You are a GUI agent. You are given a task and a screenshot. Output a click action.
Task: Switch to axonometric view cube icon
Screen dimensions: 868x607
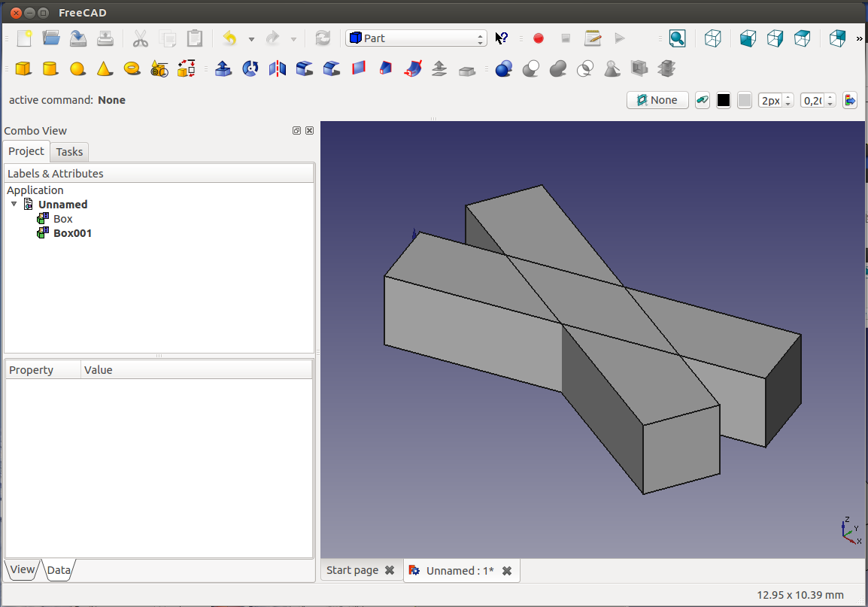[x=712, y=38]
